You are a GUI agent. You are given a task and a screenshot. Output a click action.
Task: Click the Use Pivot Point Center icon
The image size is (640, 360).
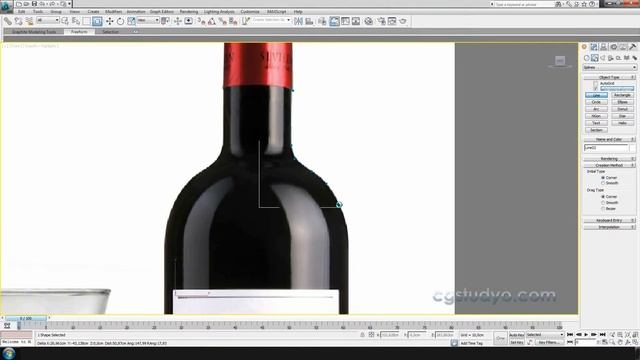tap(165, 21)
